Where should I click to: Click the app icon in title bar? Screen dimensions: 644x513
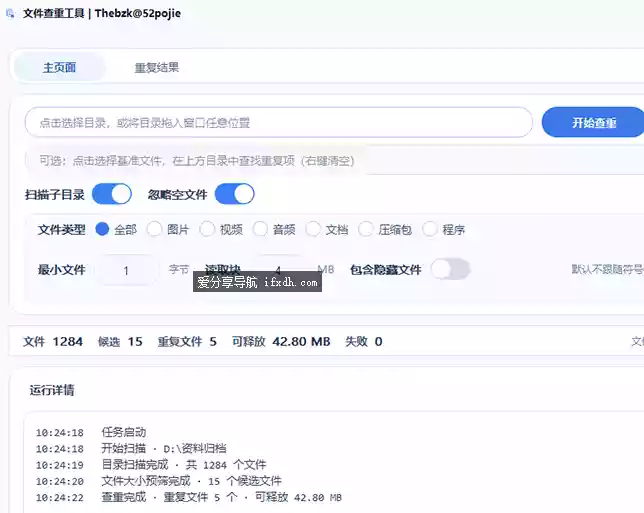click(10, 14)
